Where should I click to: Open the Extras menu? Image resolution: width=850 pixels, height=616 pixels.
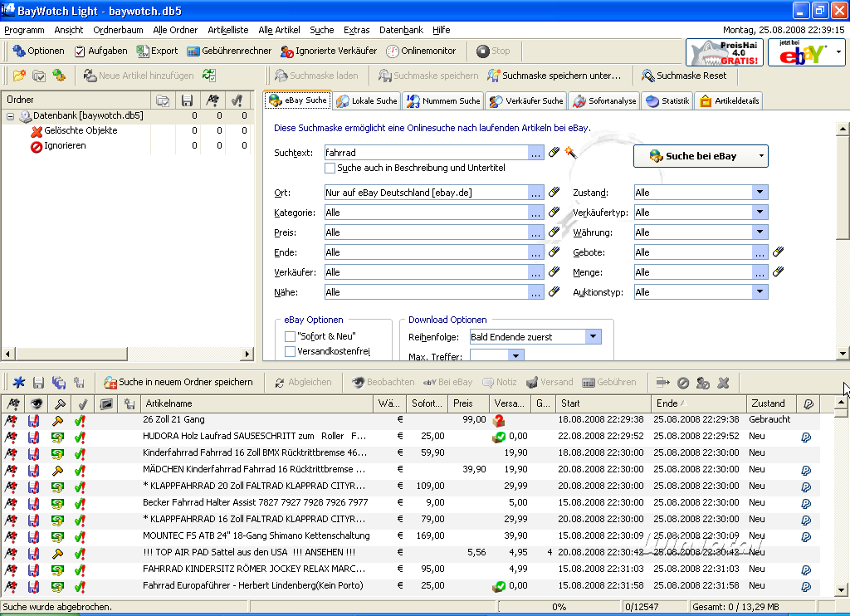tap(356, 30)
